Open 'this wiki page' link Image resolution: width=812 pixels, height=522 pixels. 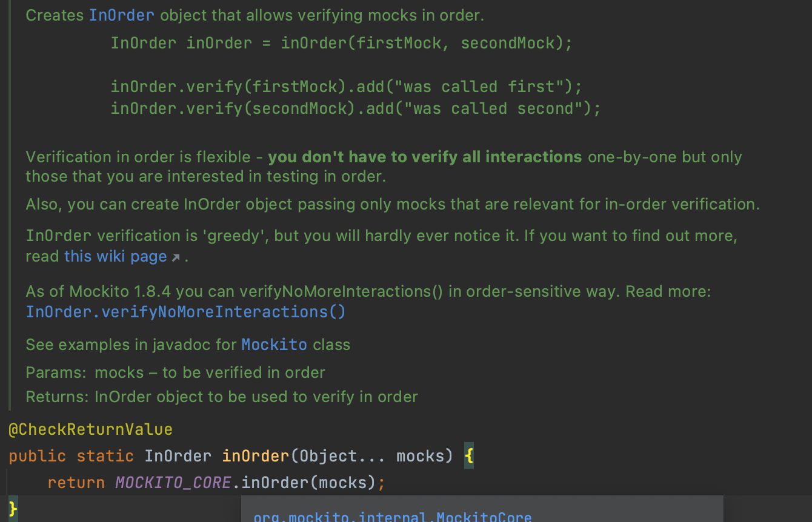point(115,256)
